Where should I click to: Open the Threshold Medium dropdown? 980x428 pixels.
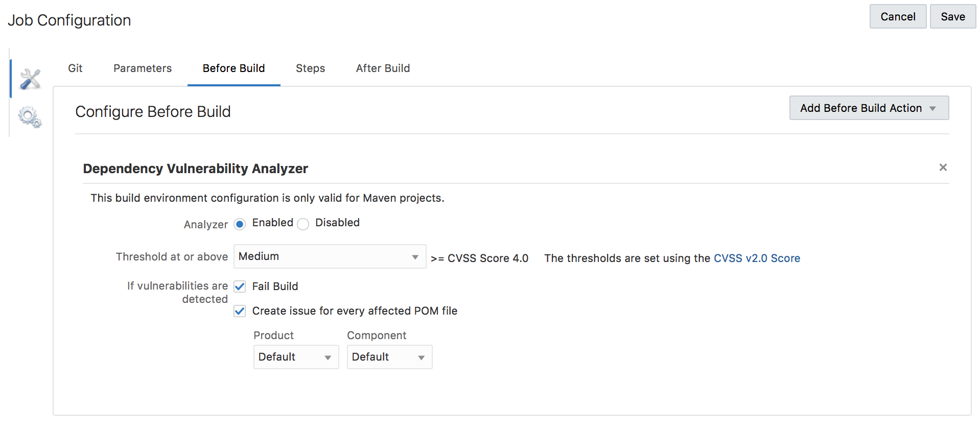point(330,256)
